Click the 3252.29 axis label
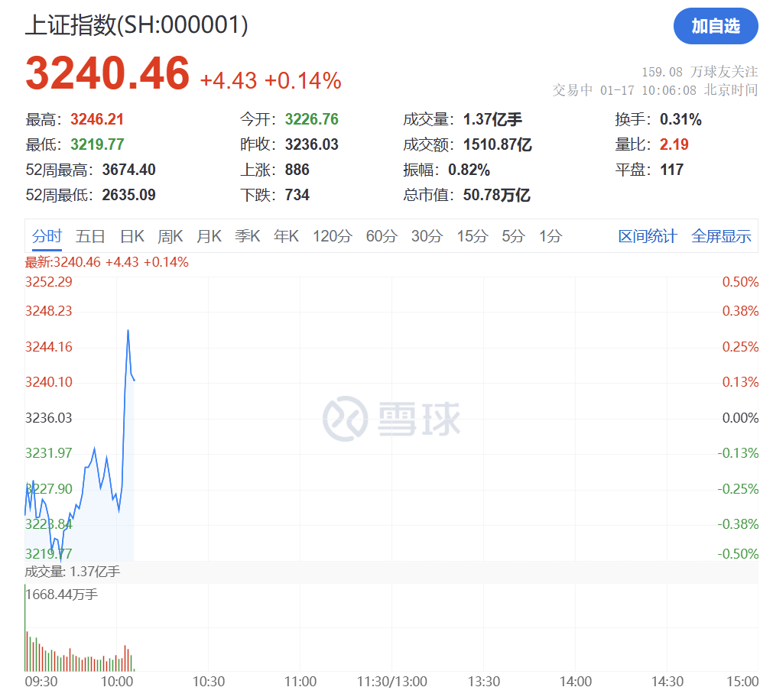The width and height of the screenshot is (773, 700). pos(49,282)
